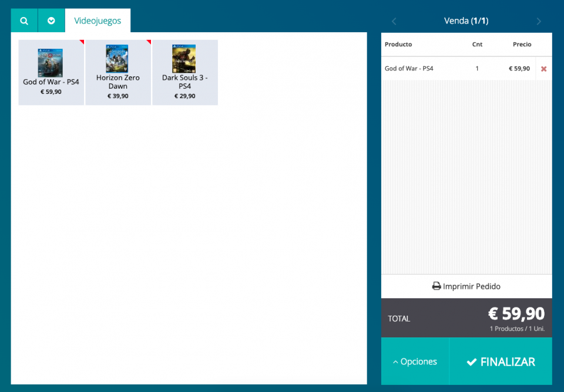This screenshot has height=392, width=564.
Task: Remove God of War line with red X
Action: [x=543, y=69]
